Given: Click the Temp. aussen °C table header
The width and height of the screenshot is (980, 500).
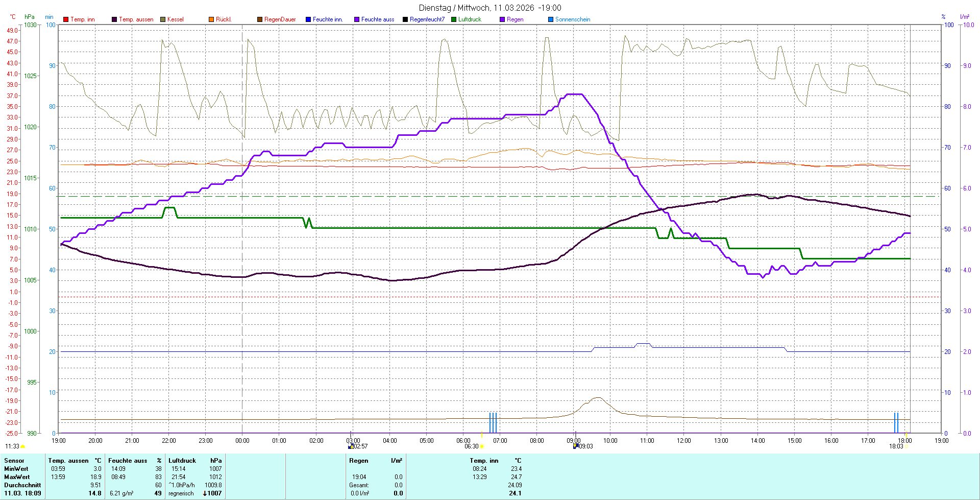Looking at the screenshot, I should 75,461.
